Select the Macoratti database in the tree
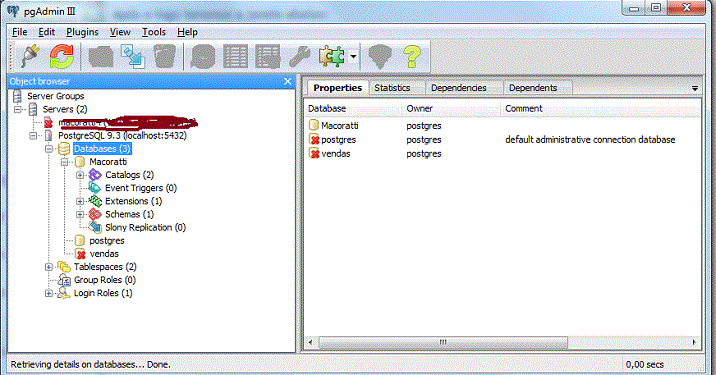716x375 pixels. [x=108, y=162]
